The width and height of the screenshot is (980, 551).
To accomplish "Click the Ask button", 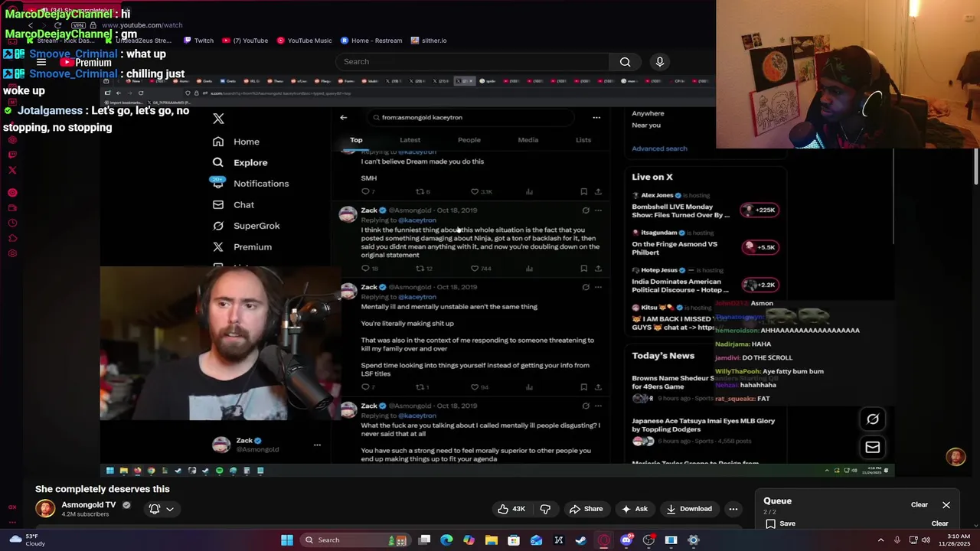I will pyautogui.click(x=635, y=509).
